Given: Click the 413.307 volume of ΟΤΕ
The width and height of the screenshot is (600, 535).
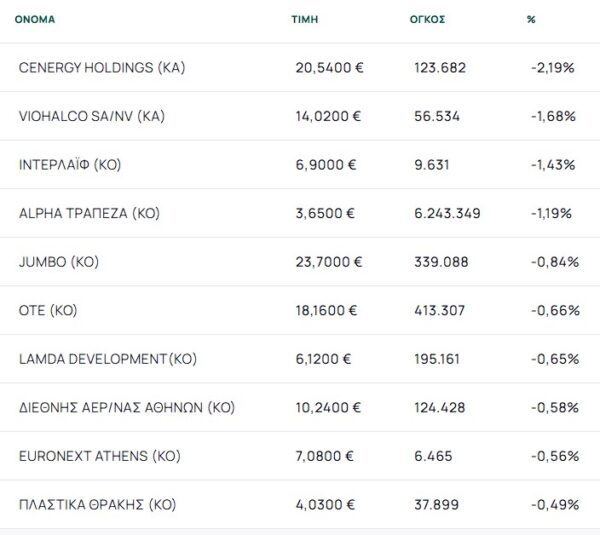Looking at the screenshot, I should [x=439, y=310].
